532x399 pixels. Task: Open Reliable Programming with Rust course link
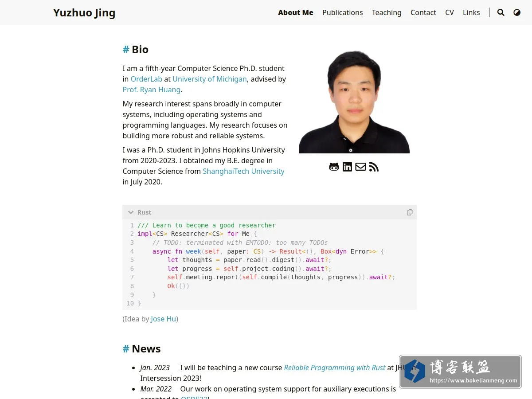[335, 368]
